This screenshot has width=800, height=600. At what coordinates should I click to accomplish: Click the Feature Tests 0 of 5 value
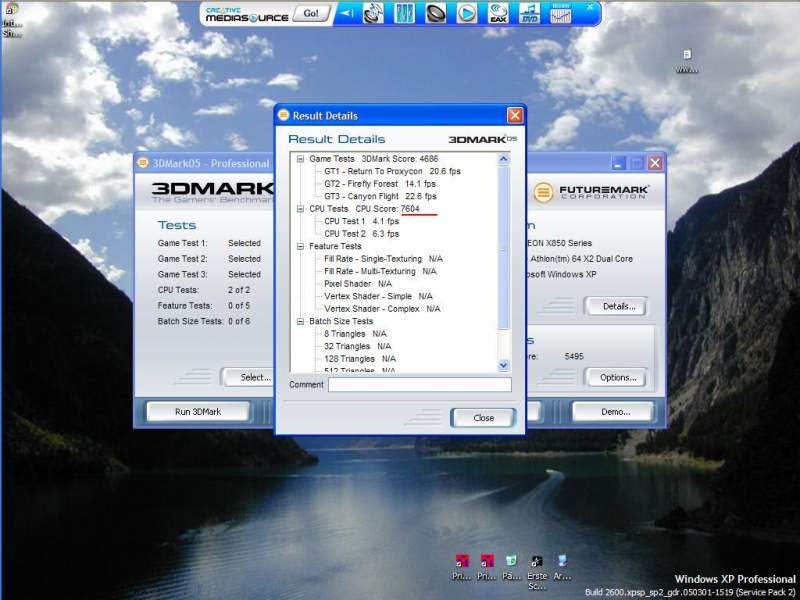click(239, 305)
